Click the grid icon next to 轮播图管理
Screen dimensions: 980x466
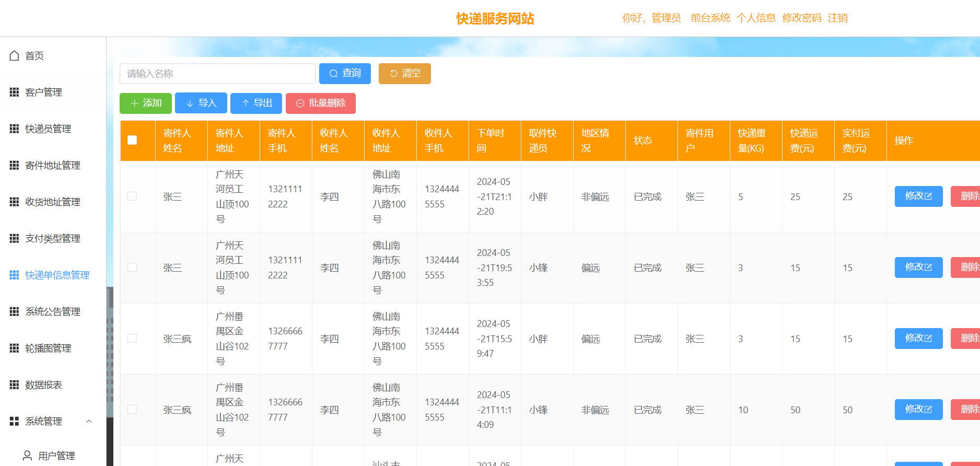pyautogui.click(x=14, y=348)
